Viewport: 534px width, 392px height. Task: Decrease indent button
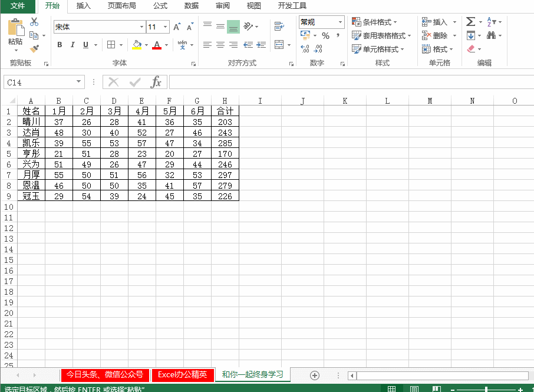pyautogui.click(x=248, y=45)
